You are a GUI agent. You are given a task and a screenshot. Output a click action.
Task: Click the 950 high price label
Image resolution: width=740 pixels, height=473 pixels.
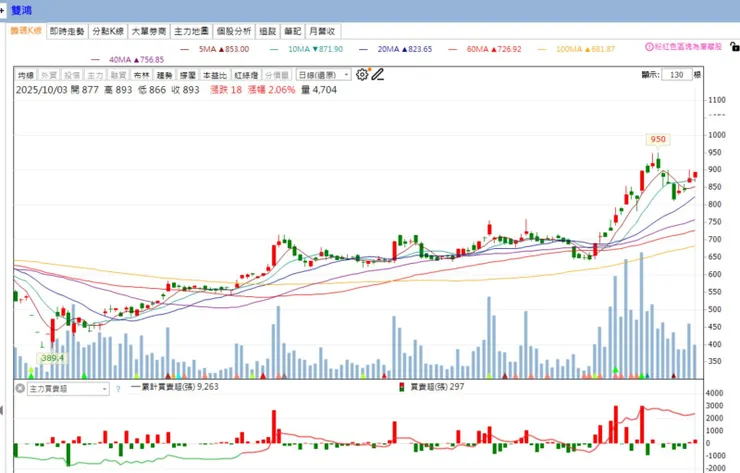(x=658, y=139)
